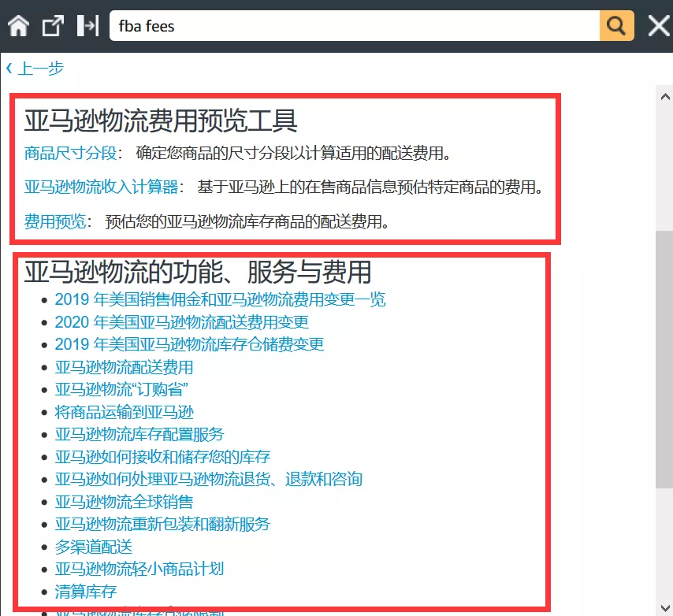
Task: Open the 亚马逊物流库存配置服务 link
Action: pos(139,434)
